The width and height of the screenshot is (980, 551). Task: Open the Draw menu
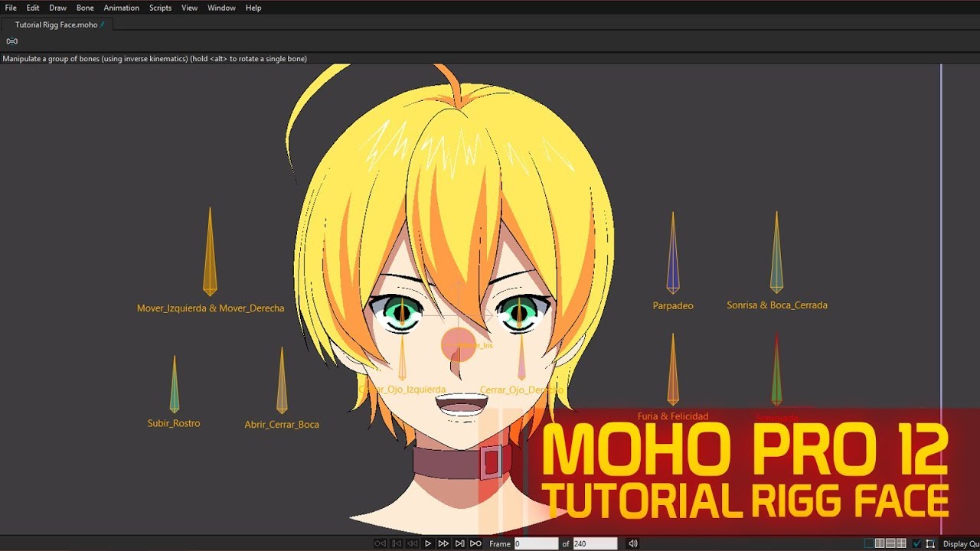(x=58, y=8)
